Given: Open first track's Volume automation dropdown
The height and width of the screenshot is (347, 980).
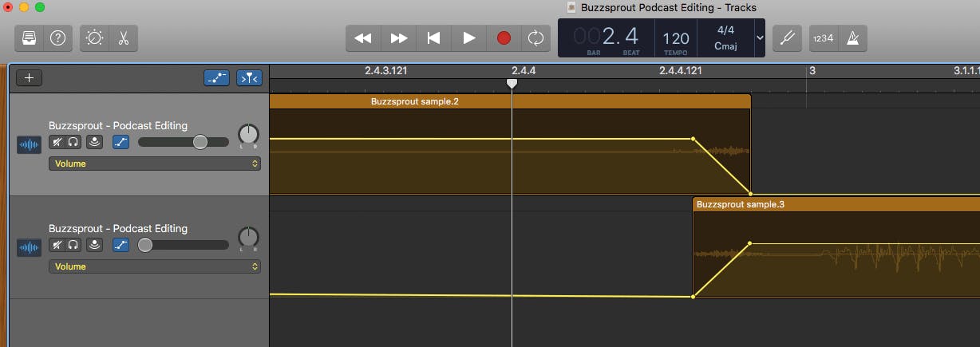Looking at the screenshot, I should point(155,164).
